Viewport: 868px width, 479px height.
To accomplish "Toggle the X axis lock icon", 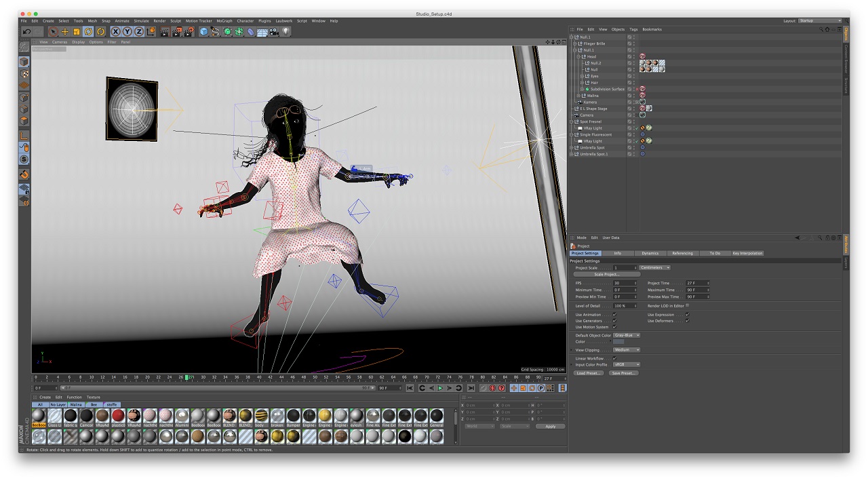I will (116, 31).
